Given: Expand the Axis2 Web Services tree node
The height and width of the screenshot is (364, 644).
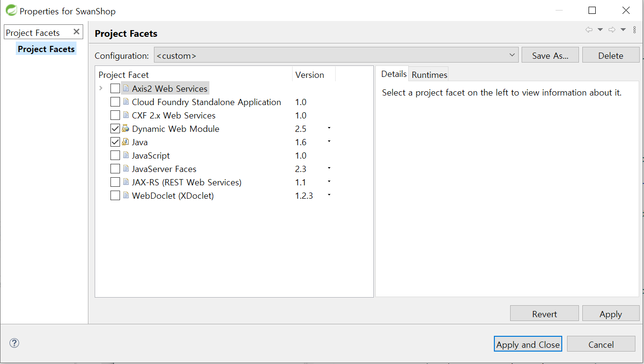Looking at the screenshot, I should [x=101, y=88].
